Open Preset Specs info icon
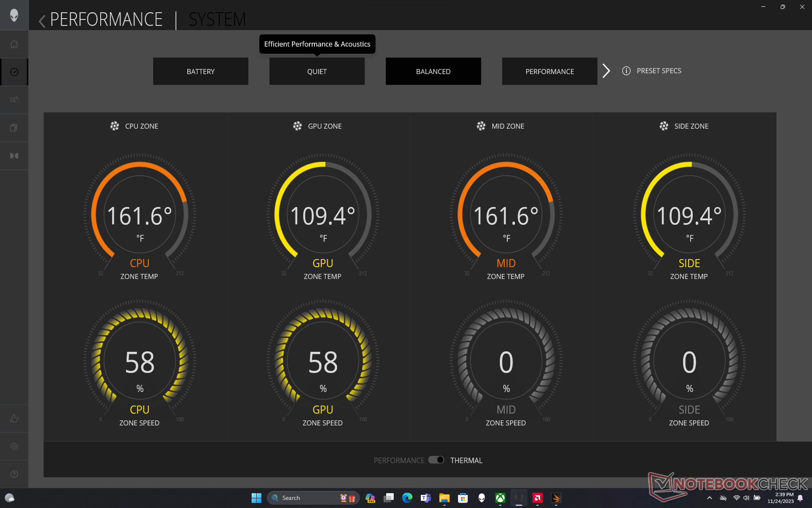 tap(626, 71)
